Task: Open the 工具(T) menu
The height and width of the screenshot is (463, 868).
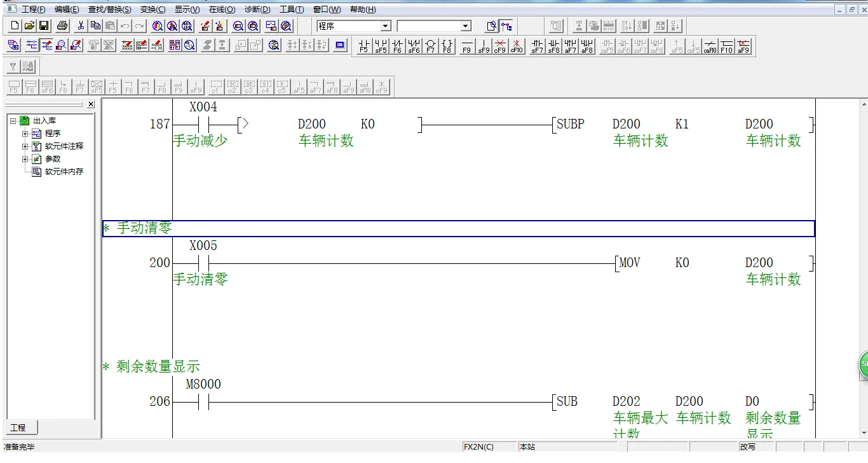Action: [x=292, y=10]
